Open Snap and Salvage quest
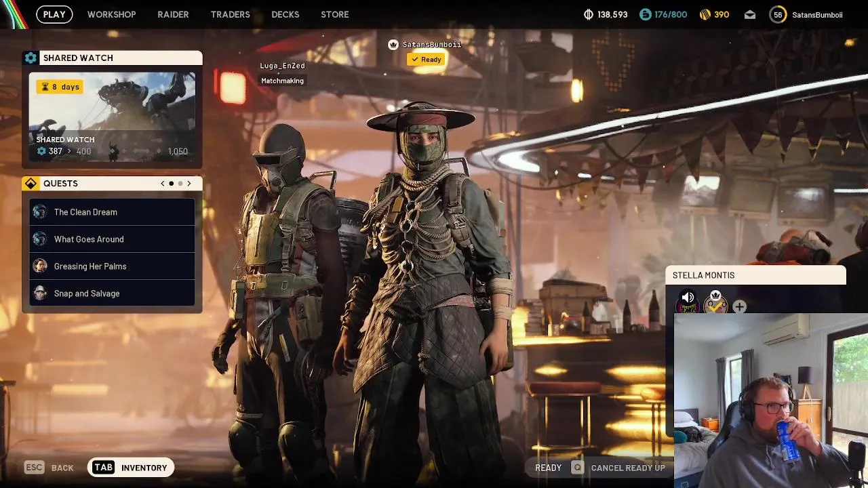Screen dimensions: 868x488 [112, 293]
